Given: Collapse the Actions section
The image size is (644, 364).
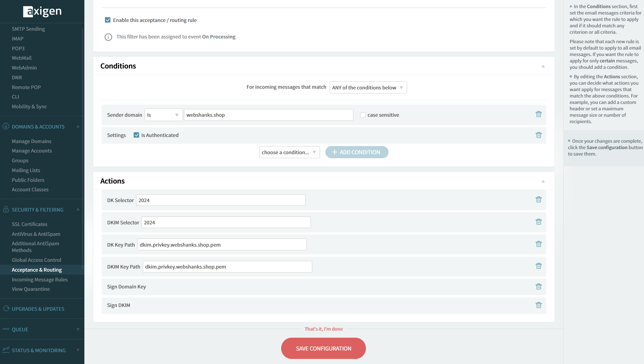Looking at the screenshot, I should pyautogui.click(x=543, y=181).
